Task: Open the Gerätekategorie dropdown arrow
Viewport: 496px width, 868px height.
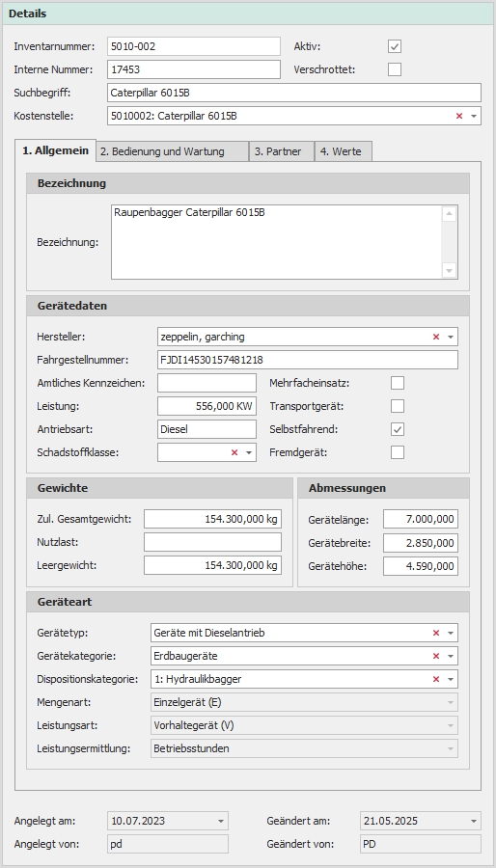Action: click(x=451, y=656)
